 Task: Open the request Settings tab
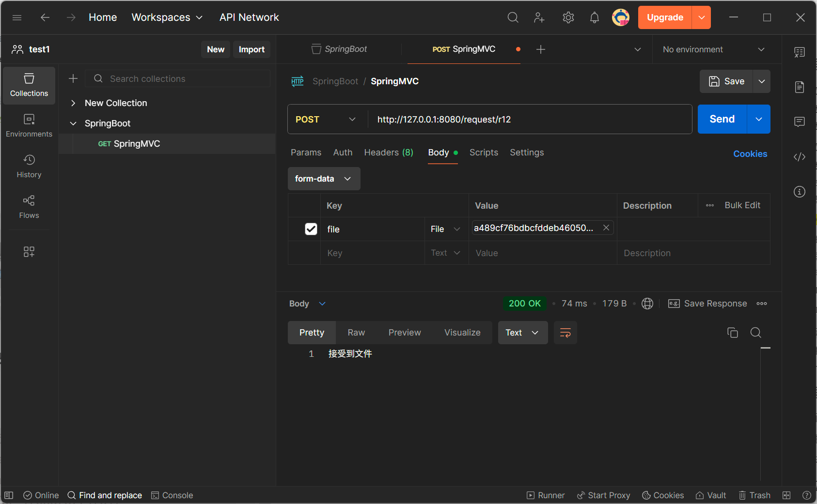(527, 153)
